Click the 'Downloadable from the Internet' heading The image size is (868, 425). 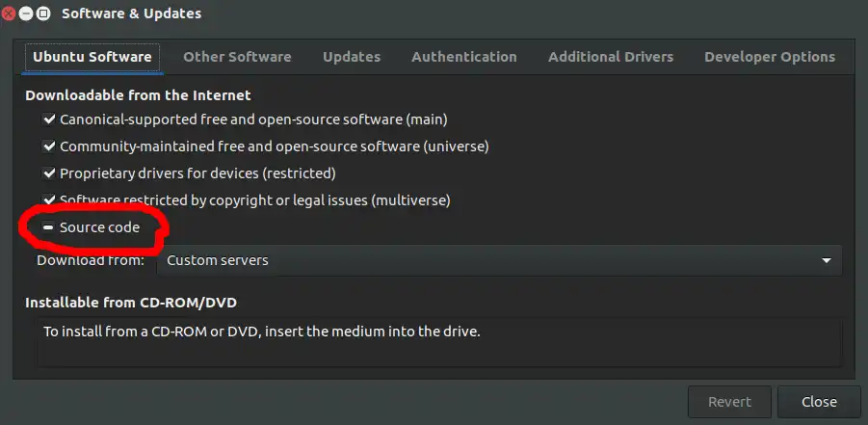click(x=138, y=95)
